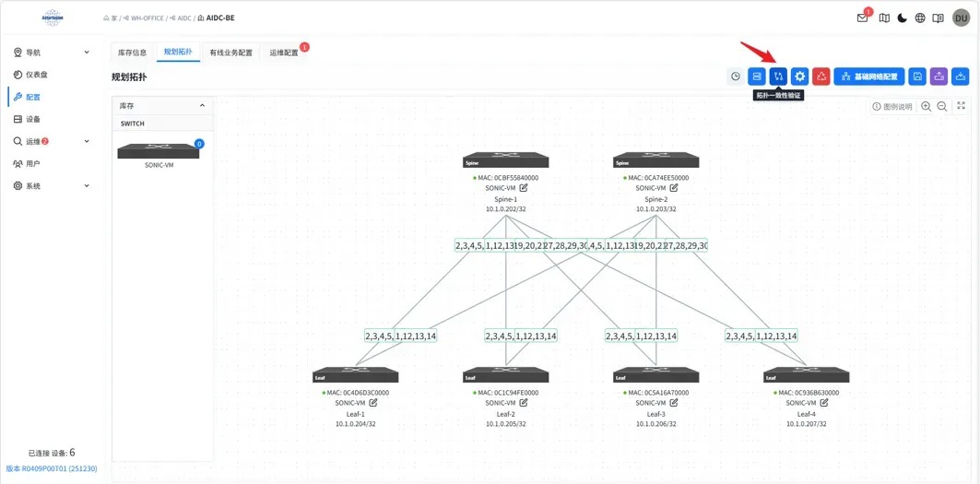This screenshot has height=484, width=980.
Task: Toggle dark mode moon icon
Action: click(x=902, y=18)
